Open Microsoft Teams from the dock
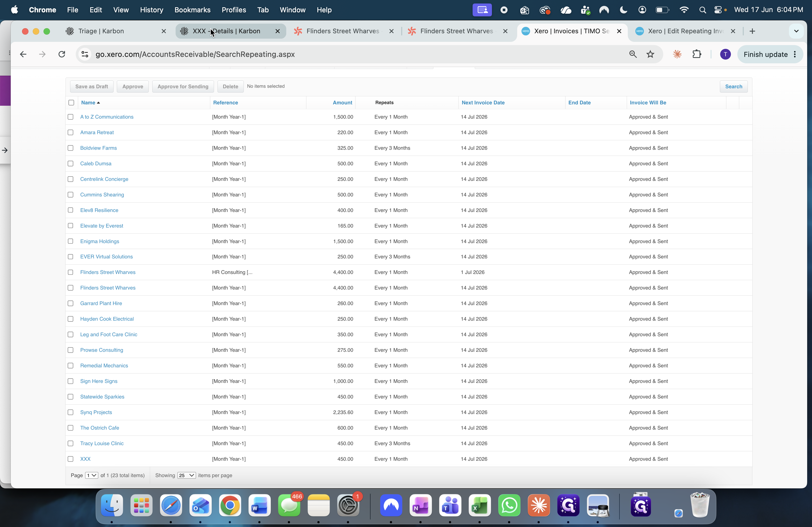 [x=450, y=505]
